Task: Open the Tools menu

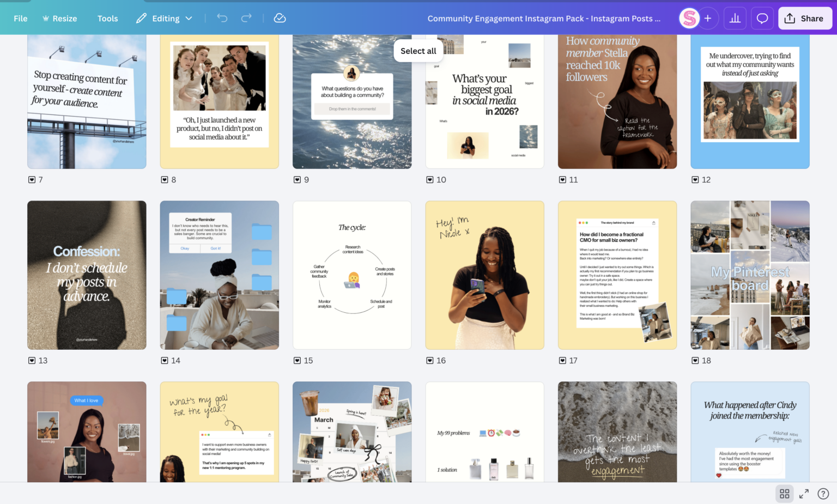Action: coord(107,19)
